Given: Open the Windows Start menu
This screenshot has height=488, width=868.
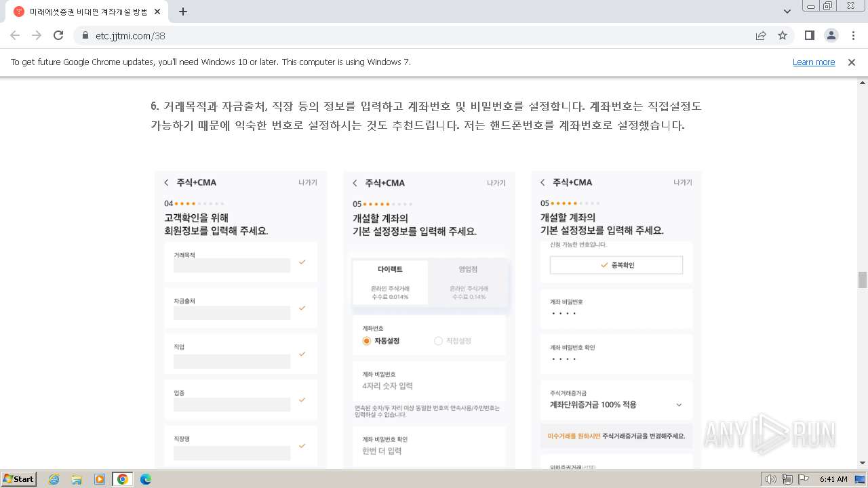Looking at the screenshot, I should coord(19,479).
